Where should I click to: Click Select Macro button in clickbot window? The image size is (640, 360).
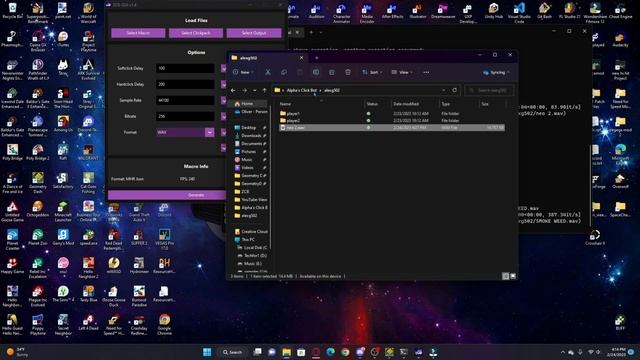click(138, 33)
